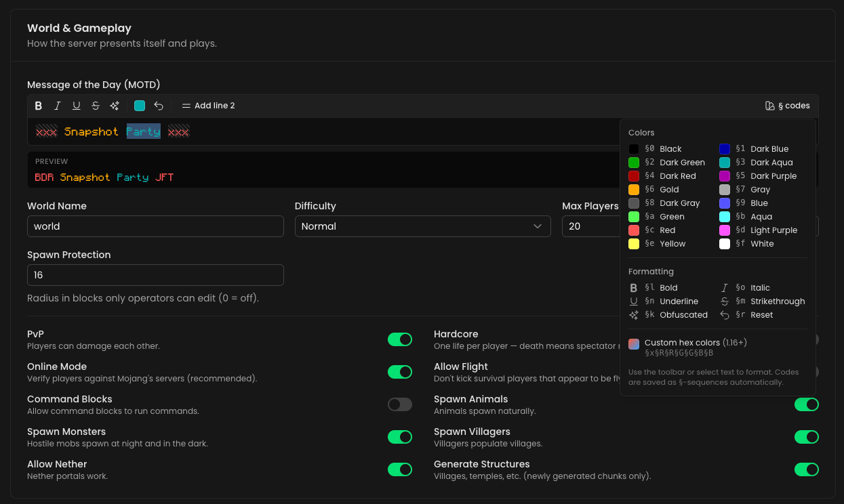The image size is (844, 504).
Task: Toggle the Allow Nether switch
Action: pos(400,469)
